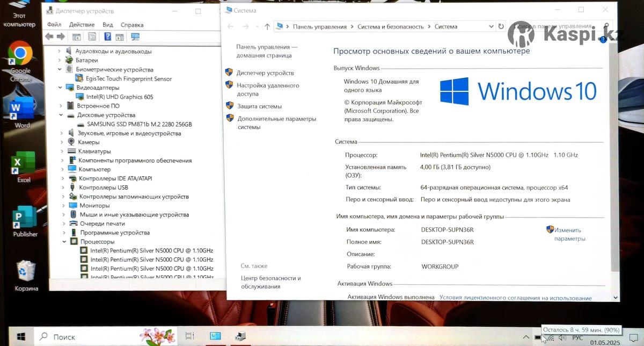
Task: Click the Back arrow in Device Manager toolbar
Action: pyautogui.click(x=50, y=37)
